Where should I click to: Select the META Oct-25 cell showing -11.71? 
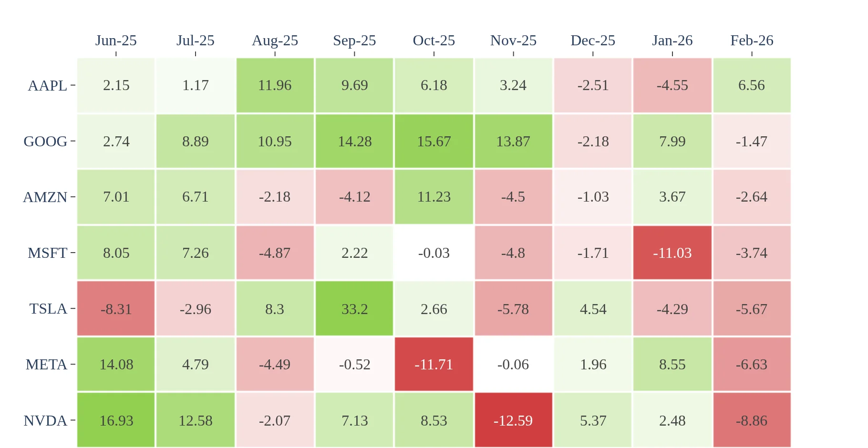pyautogui.click(x=434, y=365)
